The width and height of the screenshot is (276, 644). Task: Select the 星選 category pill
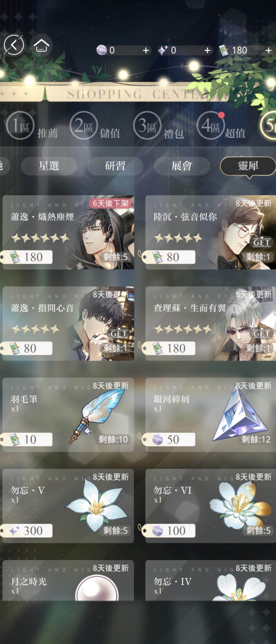pos(49,166)
